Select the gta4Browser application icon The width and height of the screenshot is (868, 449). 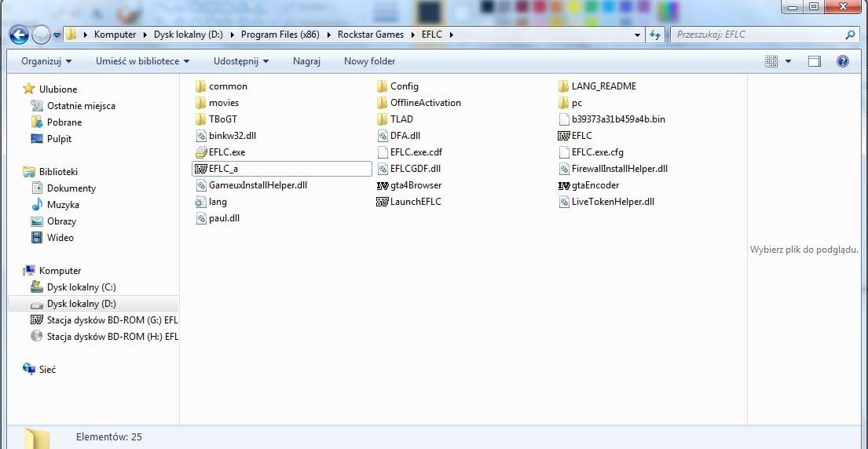point(383,185)
